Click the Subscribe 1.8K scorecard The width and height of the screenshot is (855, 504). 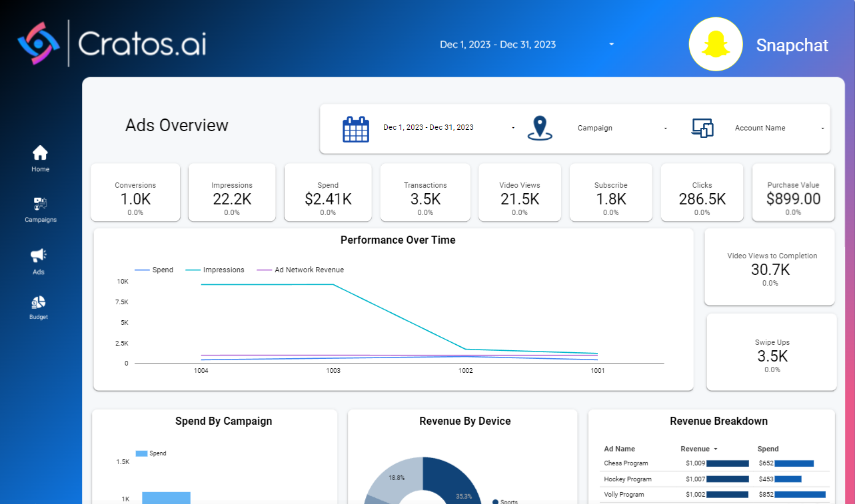click(611, 192)
